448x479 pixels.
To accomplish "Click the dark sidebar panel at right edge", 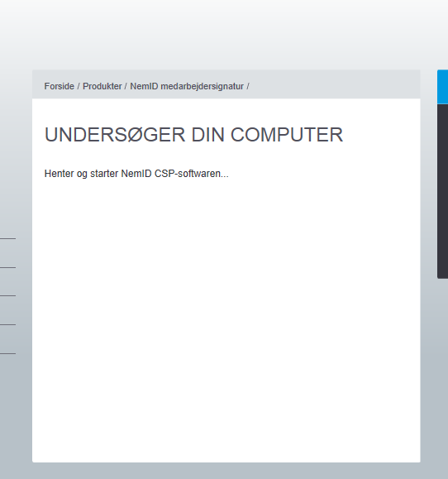I will tap(442, 191).
